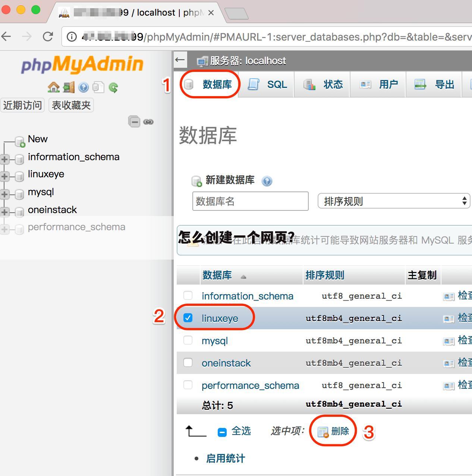Click the green reload navigation icon
This screenshot has width=472, height=476.
point(113,87)
